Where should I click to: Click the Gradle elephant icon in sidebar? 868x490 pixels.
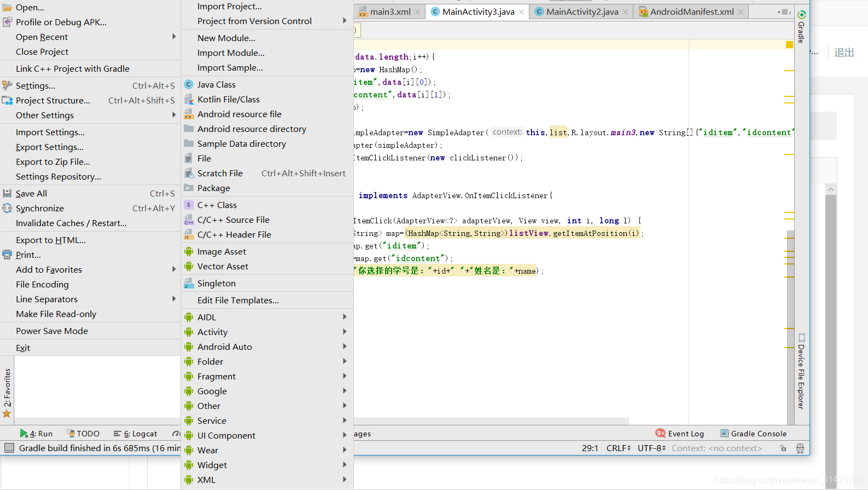802,15
